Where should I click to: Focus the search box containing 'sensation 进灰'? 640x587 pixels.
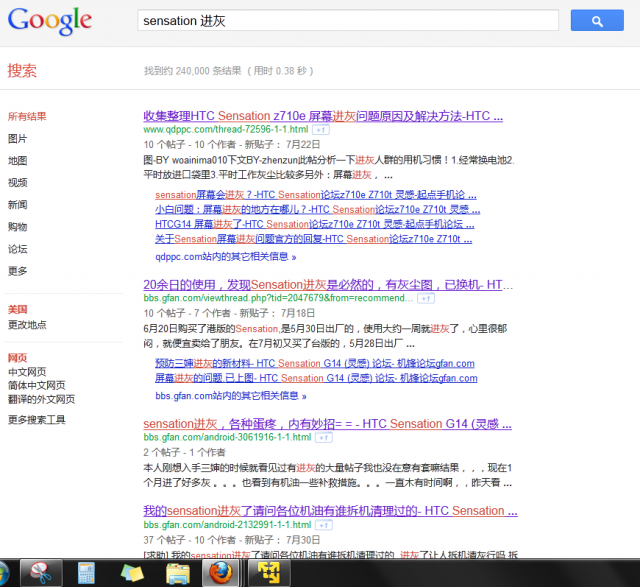pos(348,20)
